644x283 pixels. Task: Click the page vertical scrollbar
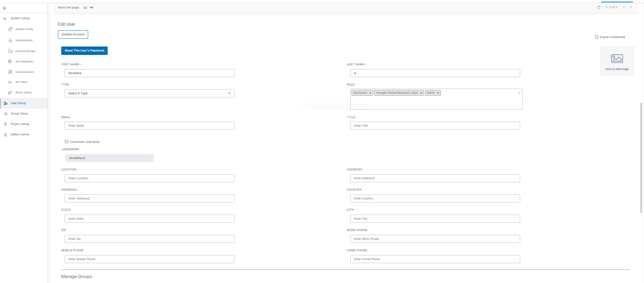(641, 158)
